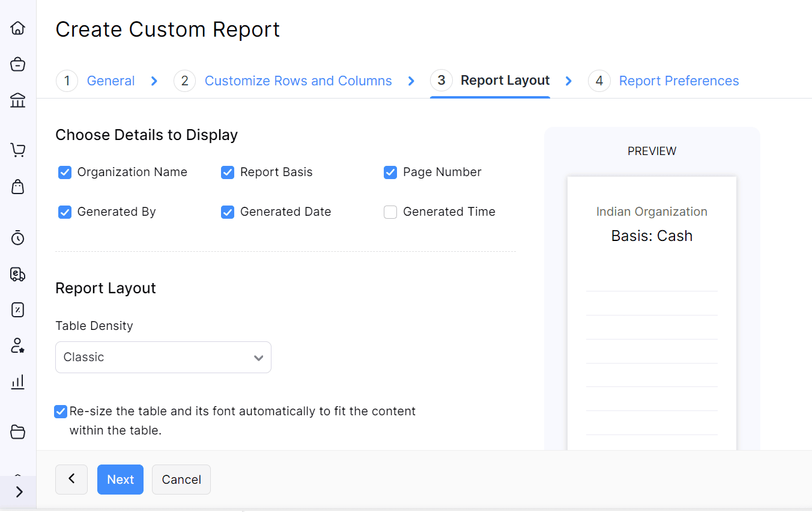The width and height of the screenshot is (812, 512).
Task: Open the Time Tracking clock icon
Action: [18, 238]
